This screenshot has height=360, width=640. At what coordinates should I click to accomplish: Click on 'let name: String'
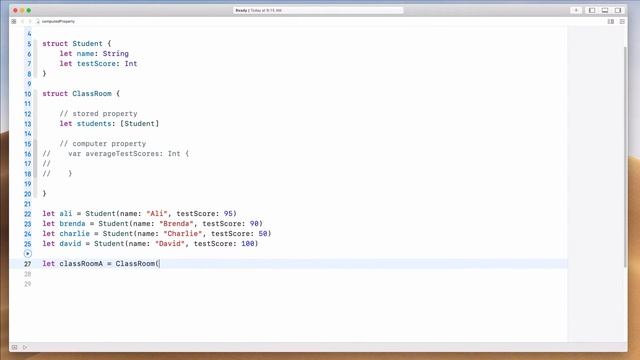(94, 53)
